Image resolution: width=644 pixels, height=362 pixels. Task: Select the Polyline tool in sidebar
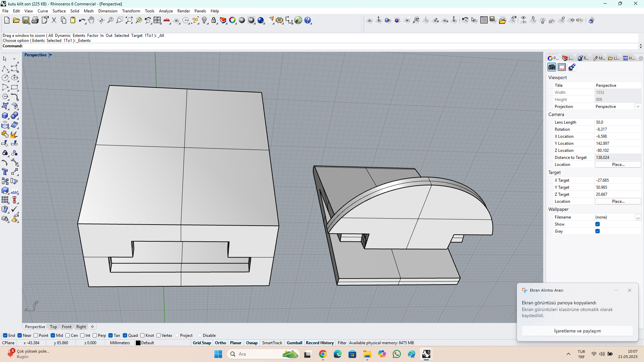click(x=5, y=69)
